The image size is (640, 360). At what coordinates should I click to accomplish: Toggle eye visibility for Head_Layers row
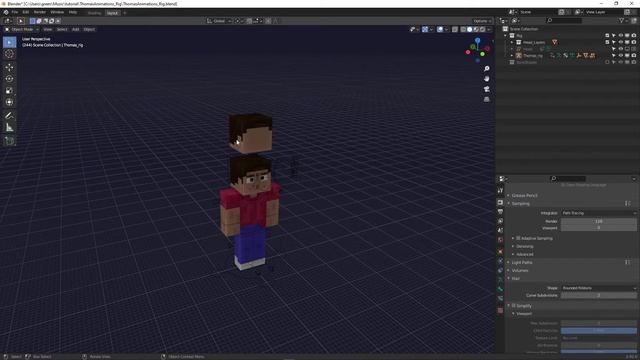click(620, 42)
